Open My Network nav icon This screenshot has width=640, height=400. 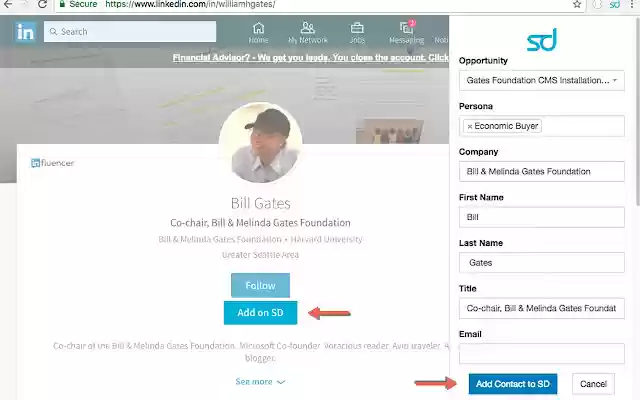(x=308, y=33)
